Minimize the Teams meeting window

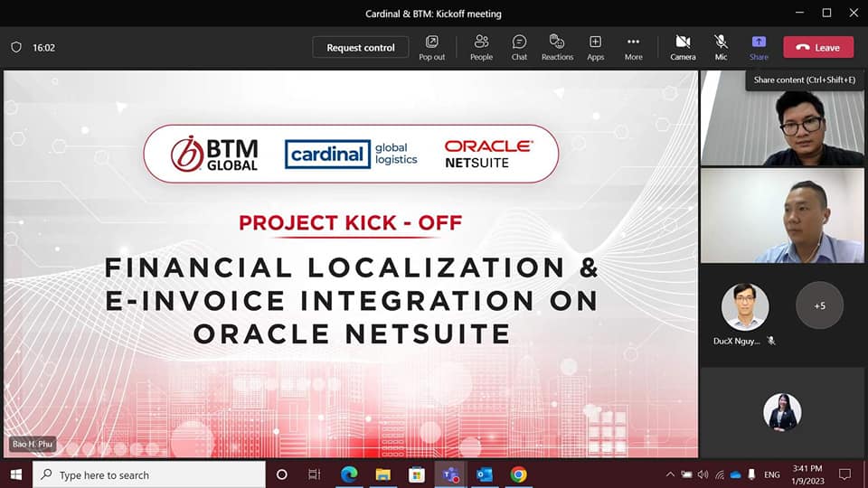coord(799,13)
